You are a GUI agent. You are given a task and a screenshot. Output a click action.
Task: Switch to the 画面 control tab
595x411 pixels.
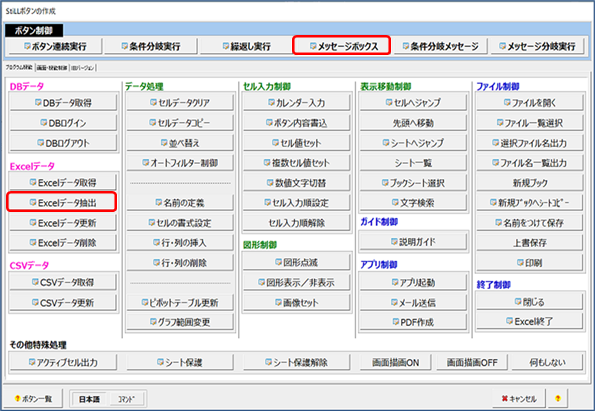52,68
